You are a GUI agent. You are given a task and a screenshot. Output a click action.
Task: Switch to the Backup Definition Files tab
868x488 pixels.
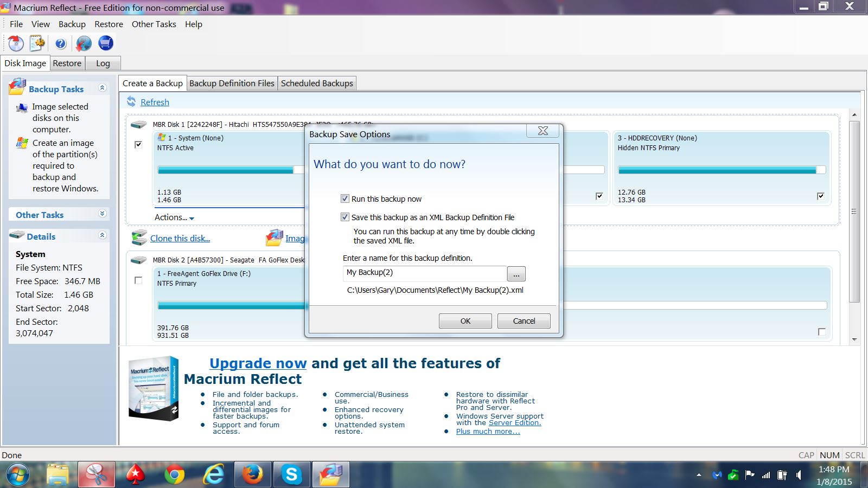(x=232, y=83)
